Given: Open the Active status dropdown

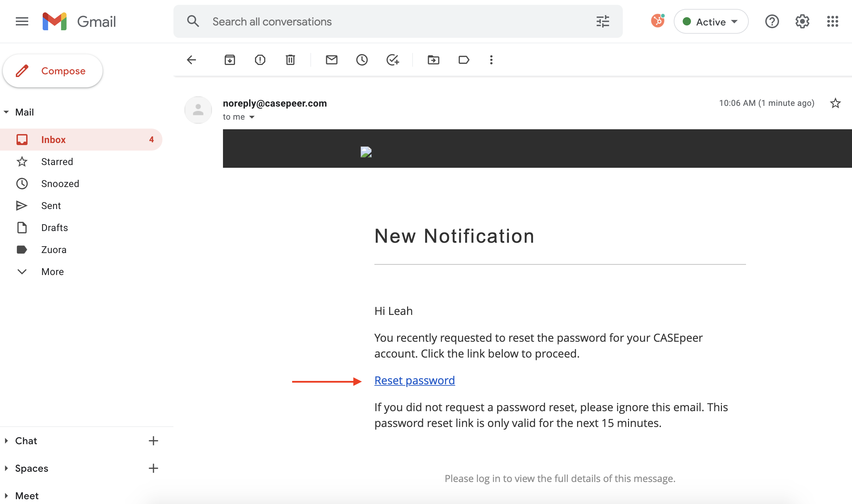Looking at the screenshot, I should 711,22.
